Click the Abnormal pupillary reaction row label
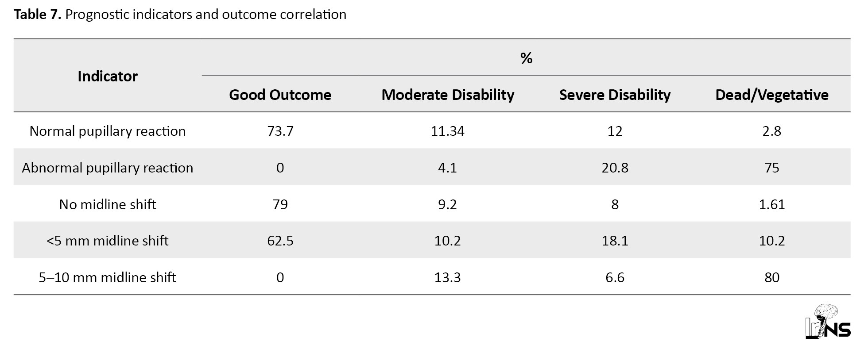 click(108, 168)
